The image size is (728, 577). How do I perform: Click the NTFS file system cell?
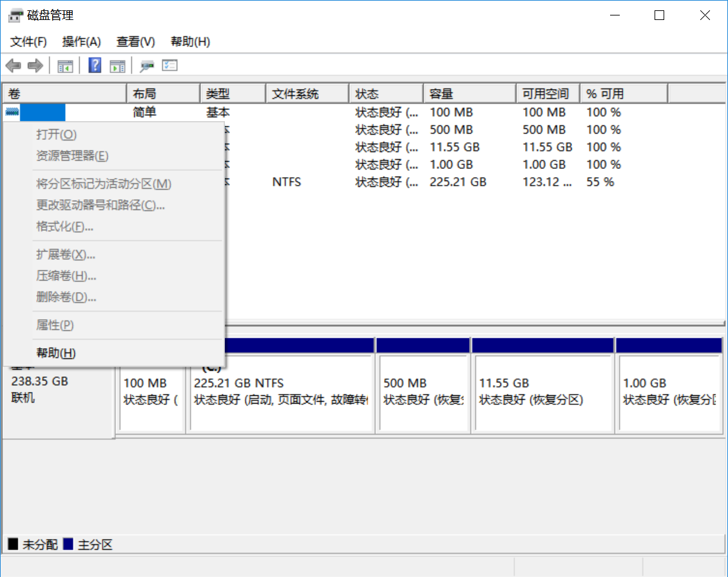coord(287,182)
